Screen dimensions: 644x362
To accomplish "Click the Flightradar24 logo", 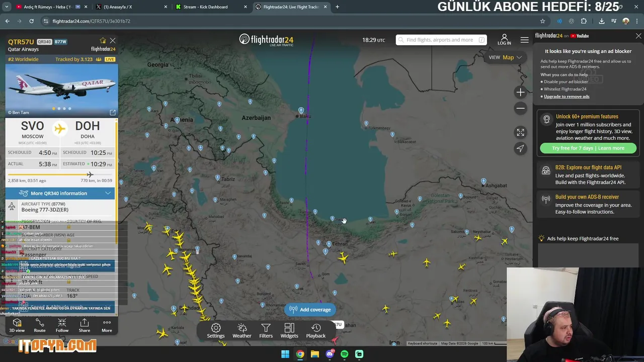I will click(x=266, y=40).
